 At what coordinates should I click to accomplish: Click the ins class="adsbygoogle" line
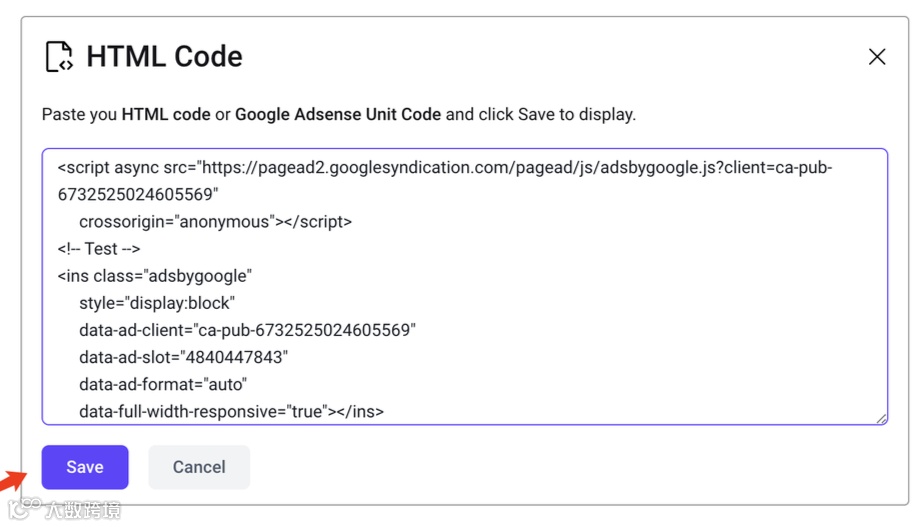pyautogui.click(x=155, y=276)
